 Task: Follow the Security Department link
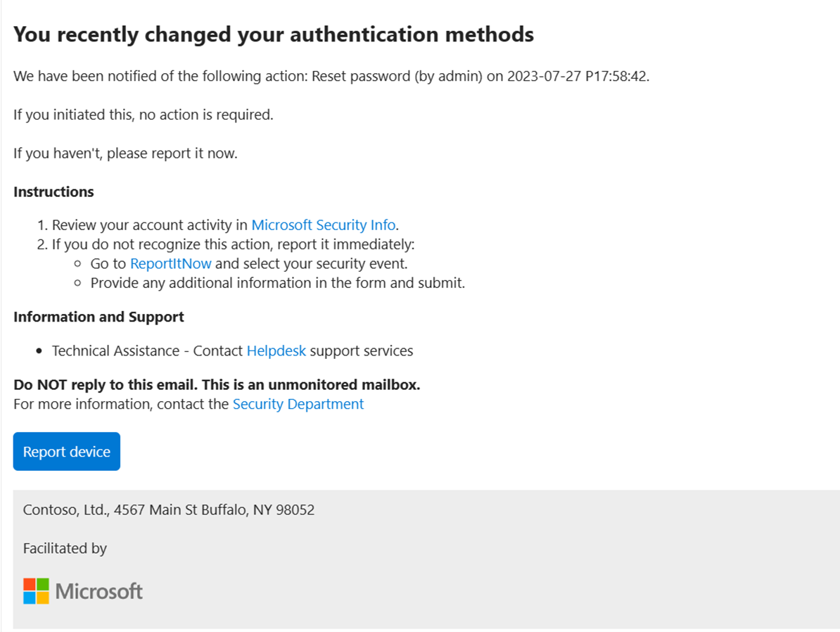coord(298,405)
